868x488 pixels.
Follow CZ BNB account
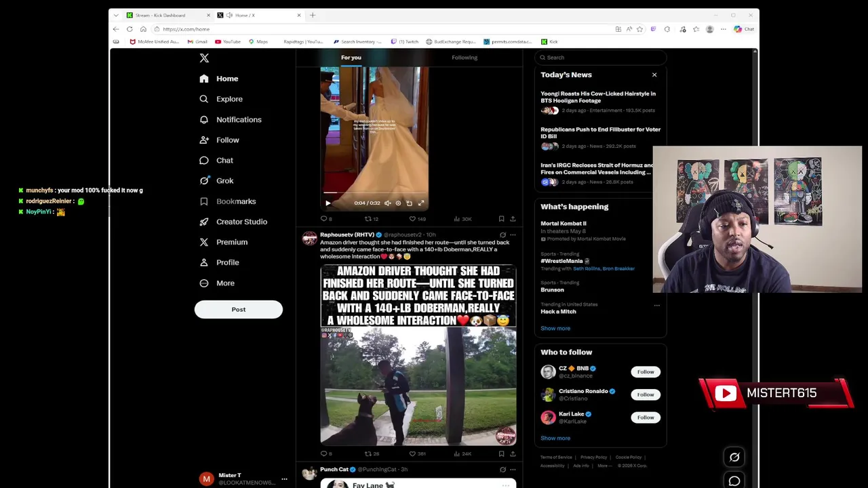tap(646, 371)
